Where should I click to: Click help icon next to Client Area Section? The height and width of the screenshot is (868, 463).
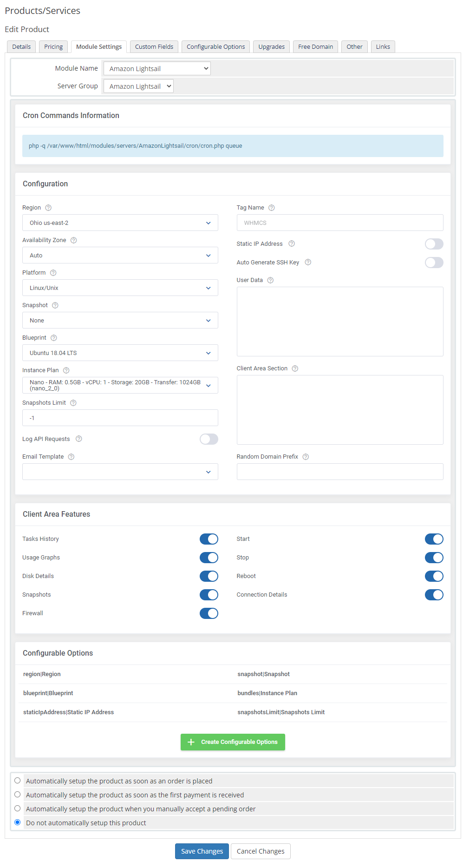coord(295,368)
